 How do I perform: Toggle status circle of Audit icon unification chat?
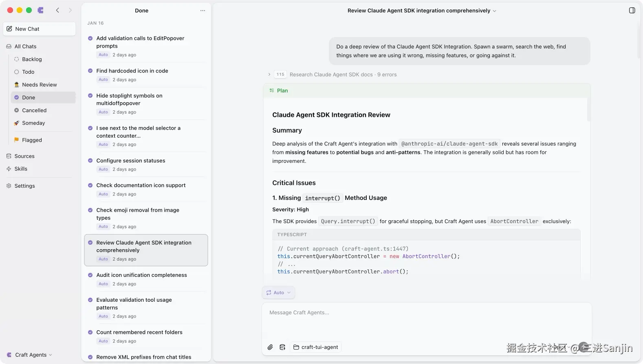90,275
